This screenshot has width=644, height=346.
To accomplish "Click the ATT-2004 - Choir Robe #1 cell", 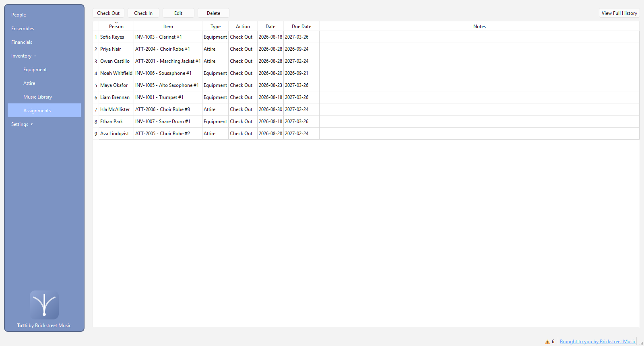I will pos(168,49).
